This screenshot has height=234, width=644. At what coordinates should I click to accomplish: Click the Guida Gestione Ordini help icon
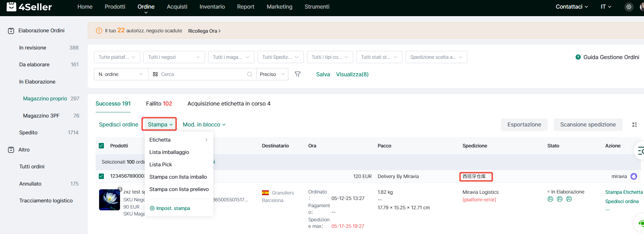pos(578,57)
